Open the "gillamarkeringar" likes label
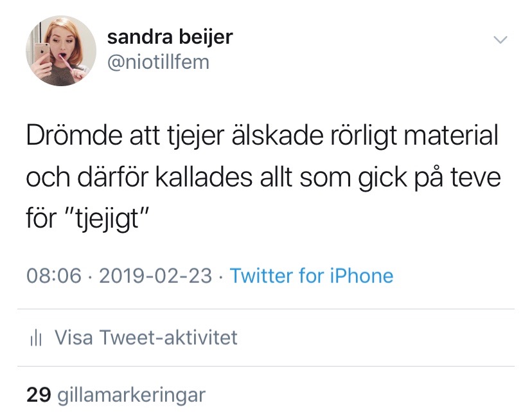Viewport: 532px width, 418px height. 132,394
